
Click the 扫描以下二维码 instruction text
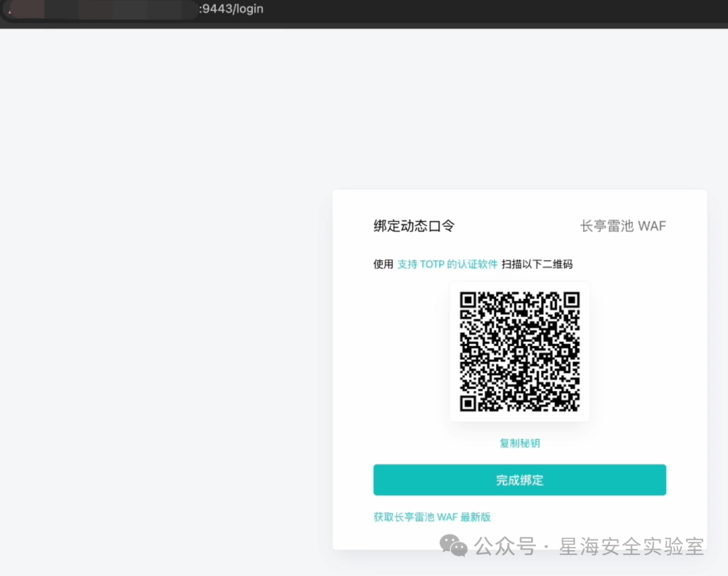[537, 264]
